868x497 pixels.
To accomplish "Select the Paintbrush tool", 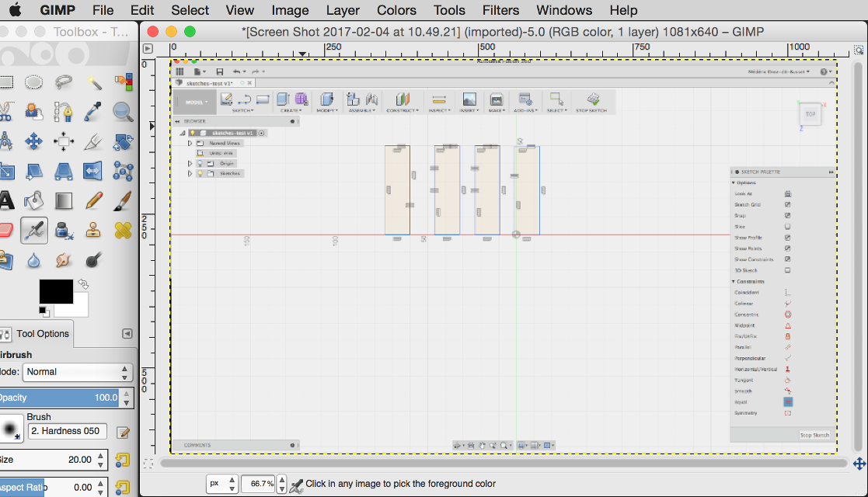I will (x=123, y=200).
